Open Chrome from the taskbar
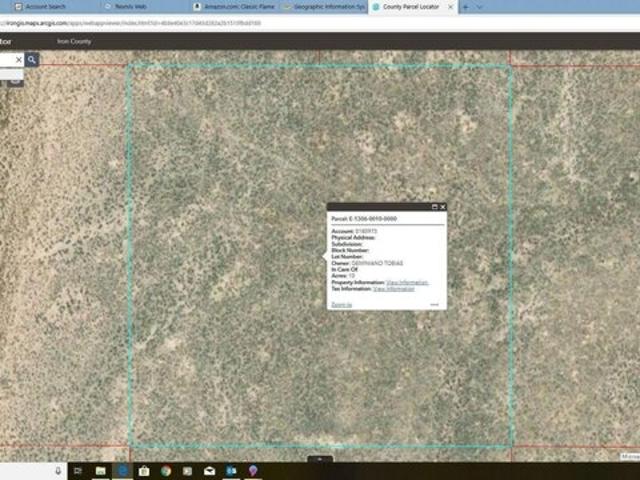640x480 pixels. coord(166,470)
